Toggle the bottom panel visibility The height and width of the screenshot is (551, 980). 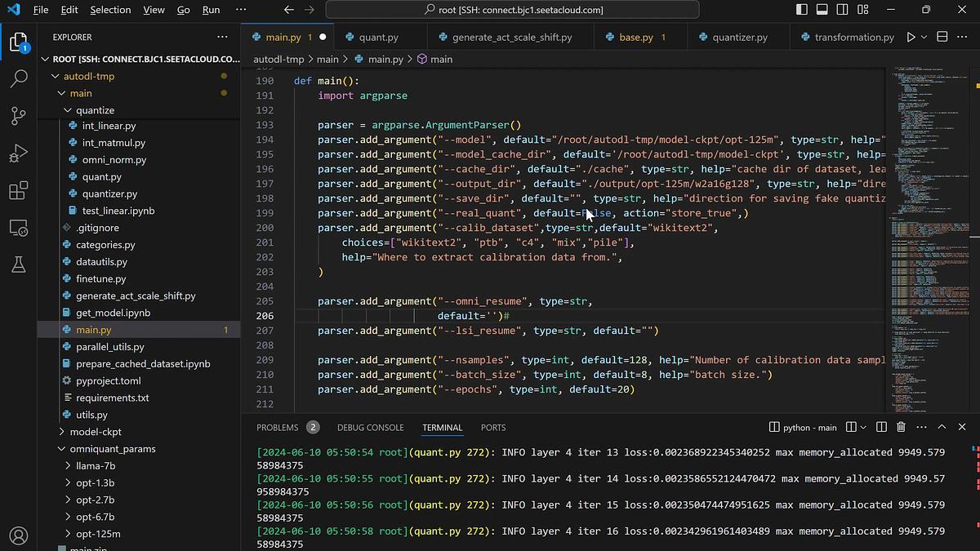tap(821, 10)
